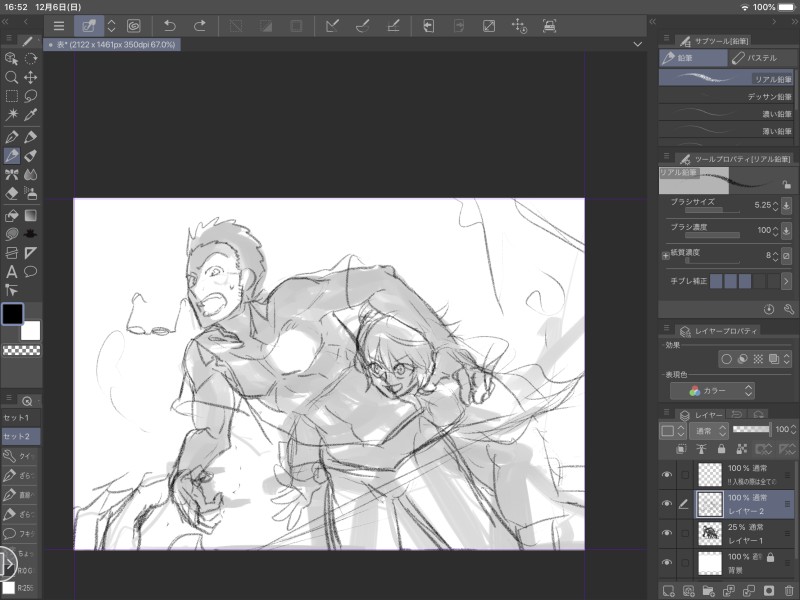Create a new raster layer
The width and height of the screenshot is (800, 600).
tap(668, 590)
